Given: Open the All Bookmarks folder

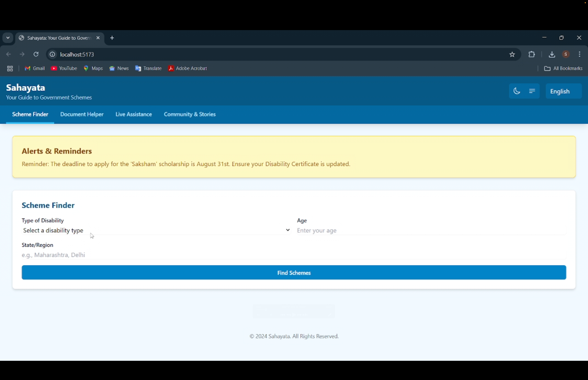Looking at the screenshot, I should (x=563, y=69).
